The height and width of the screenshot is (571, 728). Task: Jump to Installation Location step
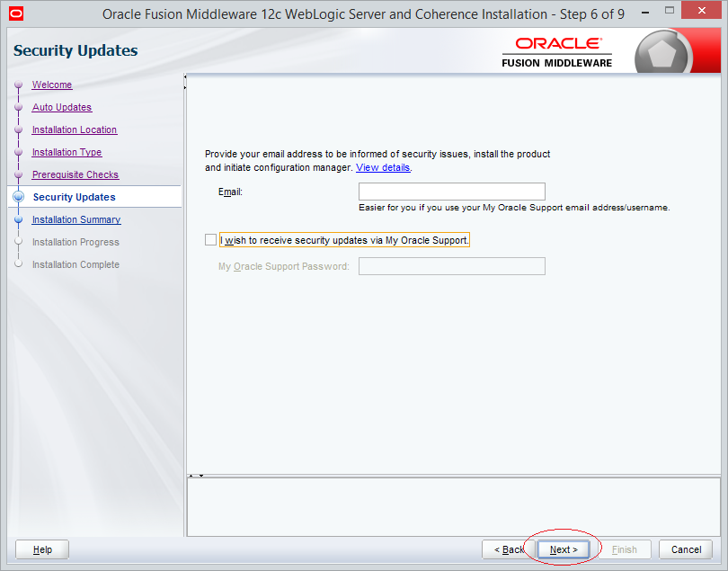75,129
